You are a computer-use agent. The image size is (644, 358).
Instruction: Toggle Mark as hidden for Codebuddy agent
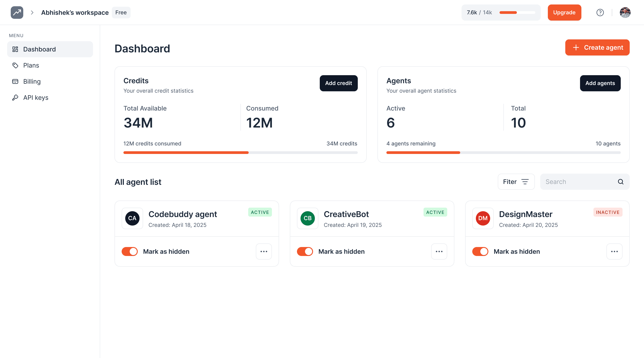(x=129, y=251)
